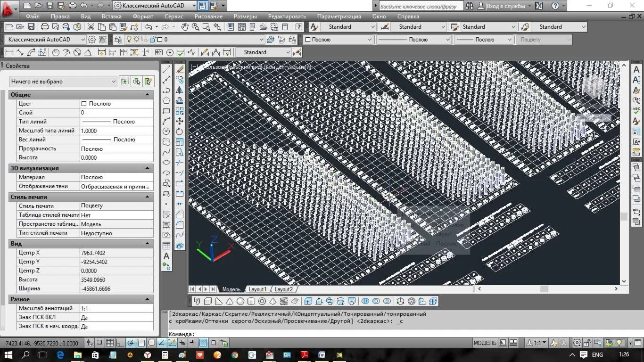The height and width of the screenshot is (362, 644).
Task: Activate the Rotate modify tool
Action: (x=180, y=132)
